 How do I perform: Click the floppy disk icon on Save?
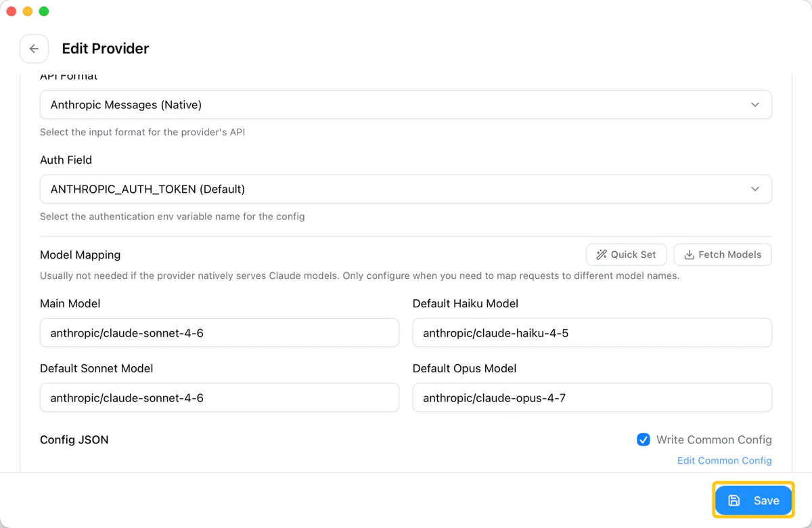pos(734,501)
